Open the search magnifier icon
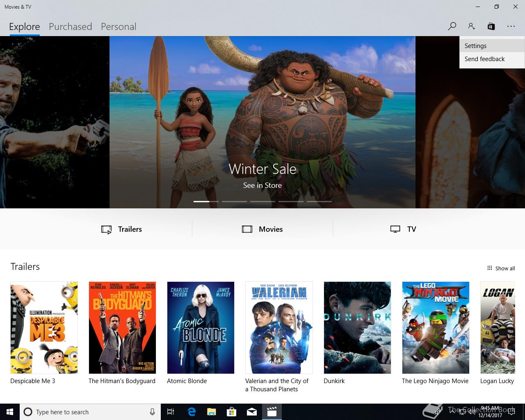This screenshot has width=525, height=420. (x=452, y=26)
